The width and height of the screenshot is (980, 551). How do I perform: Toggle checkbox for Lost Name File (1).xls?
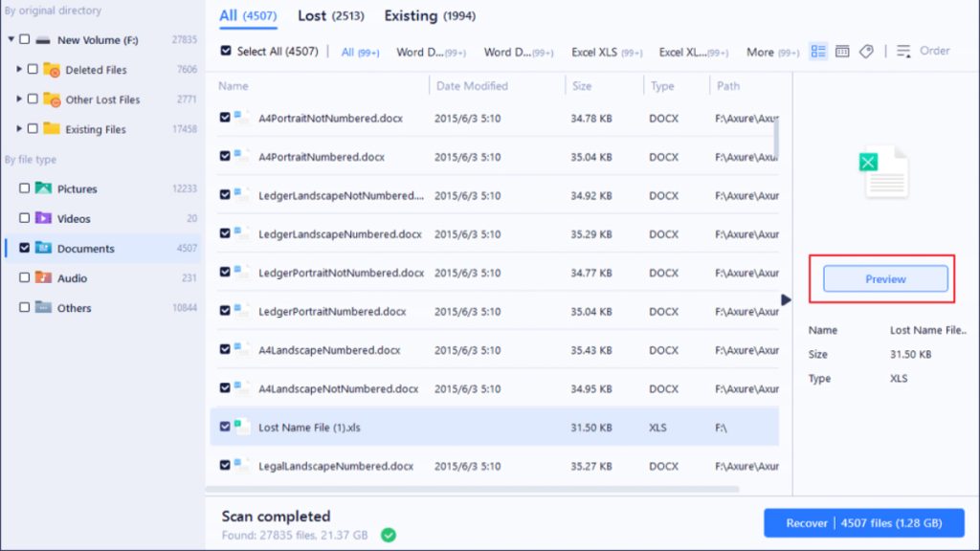click(225, 428)
